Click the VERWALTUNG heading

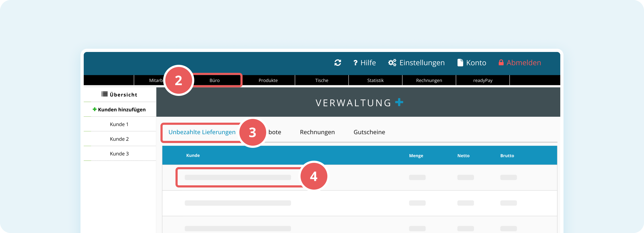pyautogui.click(x=353, y=103)
